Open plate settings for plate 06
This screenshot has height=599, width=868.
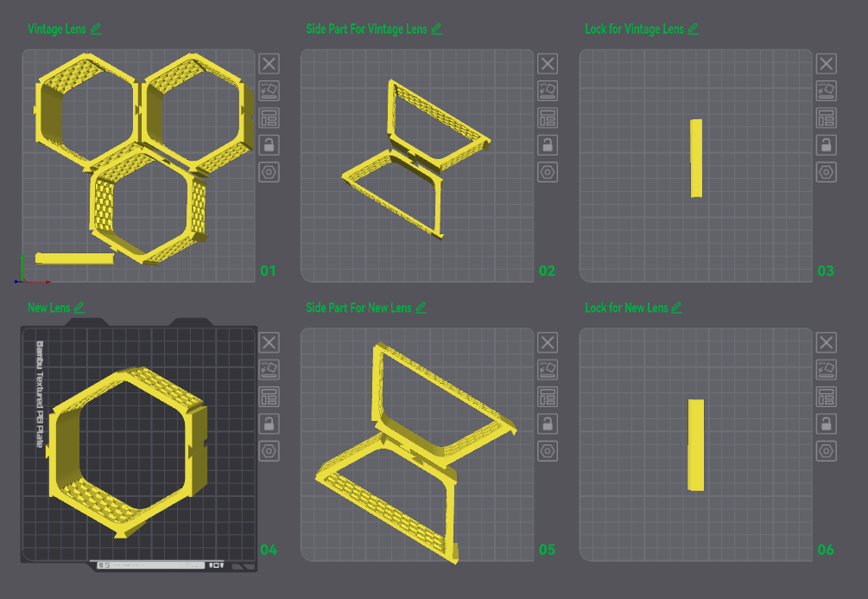(x=827, y=451)
